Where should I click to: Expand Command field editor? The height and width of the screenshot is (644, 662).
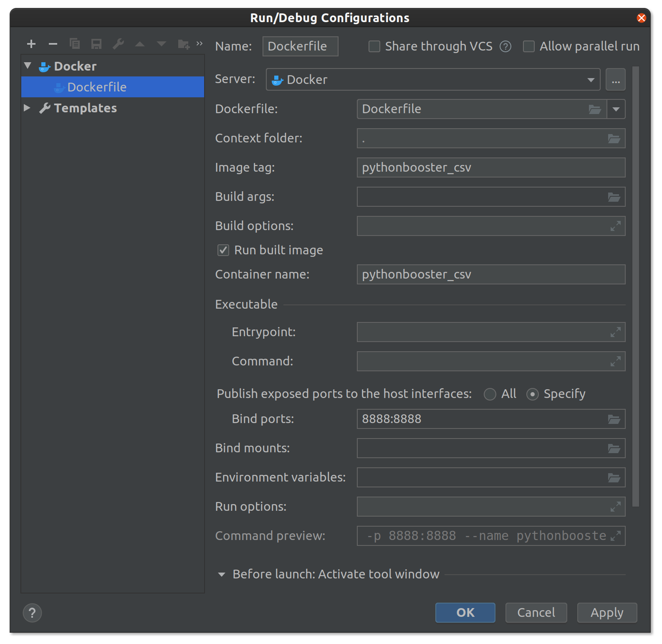point(616,362)
